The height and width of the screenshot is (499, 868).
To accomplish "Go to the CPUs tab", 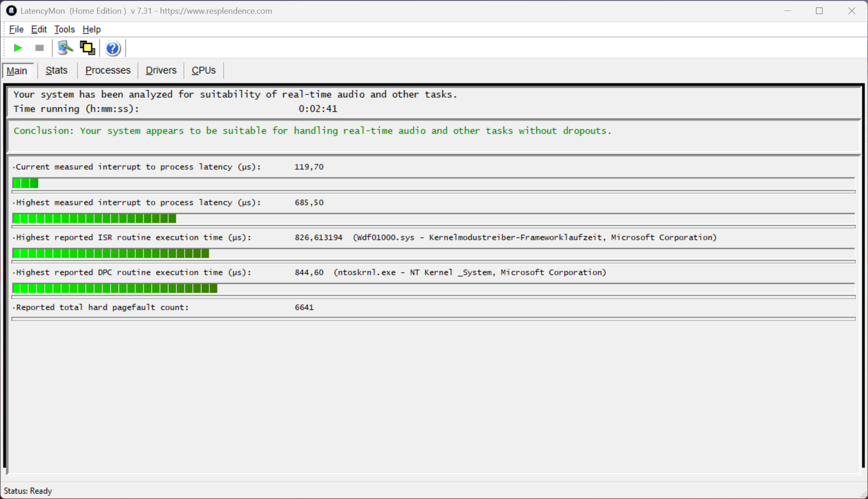I will 204,70.
